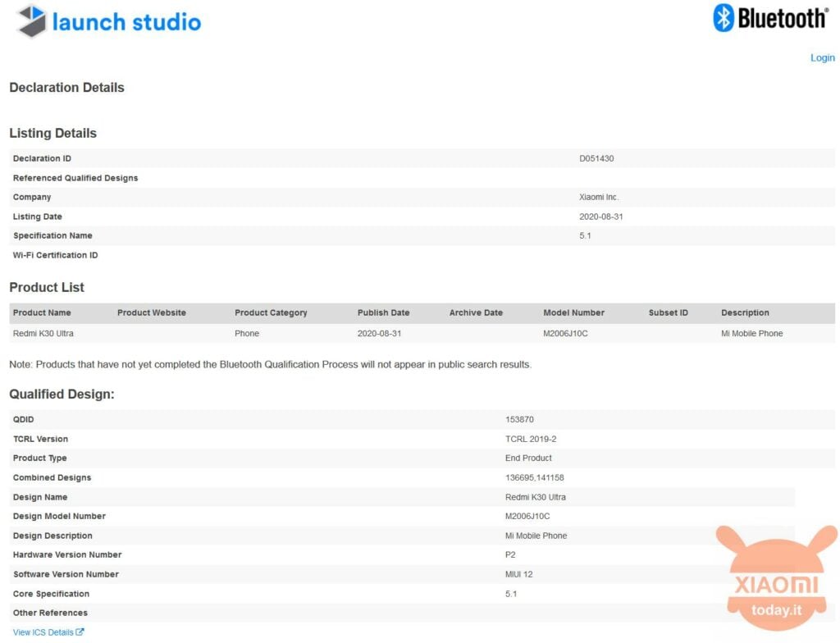840x643 pixels.
Task: Click the Bluetooth logo icon
Action: tap(724, 18)
